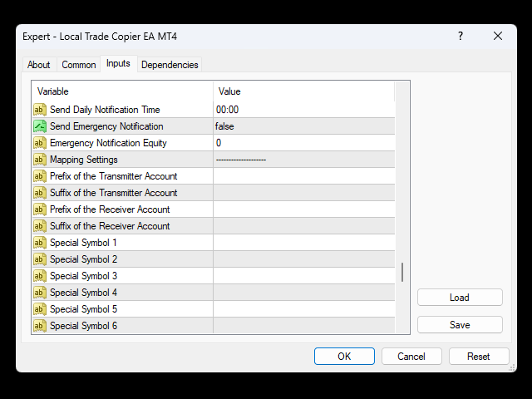Image resolution: width=532 pixels, height=399 pixels.
Task: Select the Prefix of the Receiver Account label
Action: click(110, 209)
